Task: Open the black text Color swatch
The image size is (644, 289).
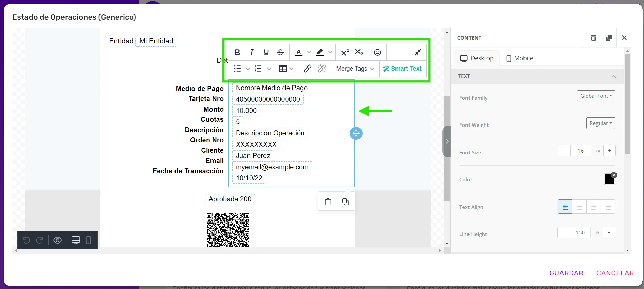Action: pyautogui.click(x=610, y=179)
